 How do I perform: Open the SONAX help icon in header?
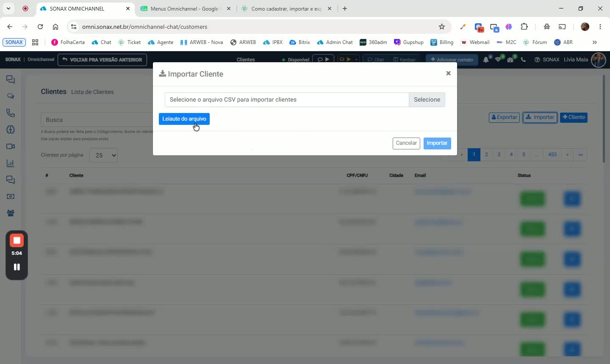coord(537,60)
